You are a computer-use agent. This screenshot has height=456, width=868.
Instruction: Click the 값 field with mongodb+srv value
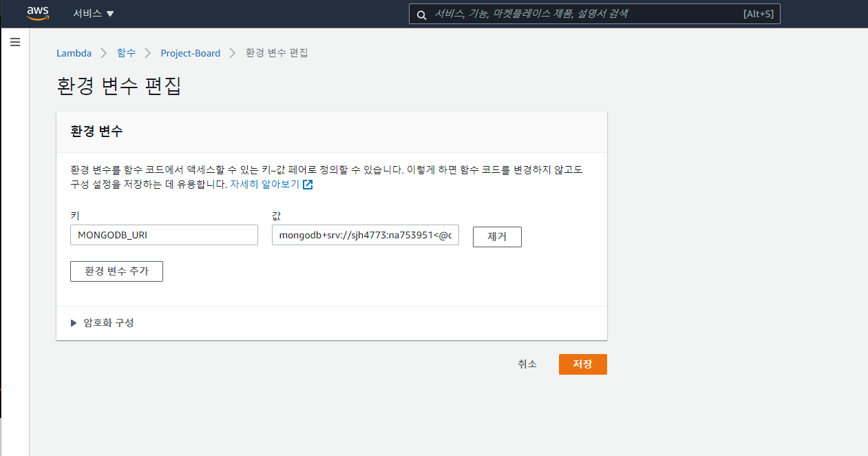pos(365,236)
